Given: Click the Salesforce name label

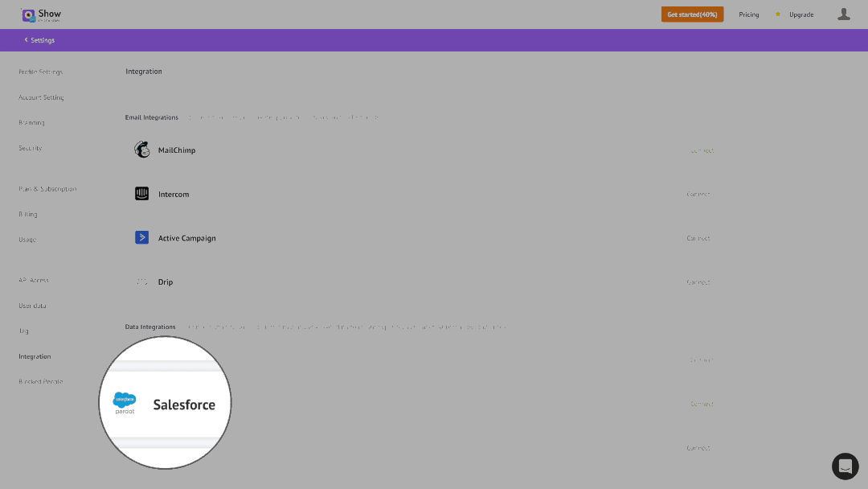Looking at the screenshot, I should [184, 405].
